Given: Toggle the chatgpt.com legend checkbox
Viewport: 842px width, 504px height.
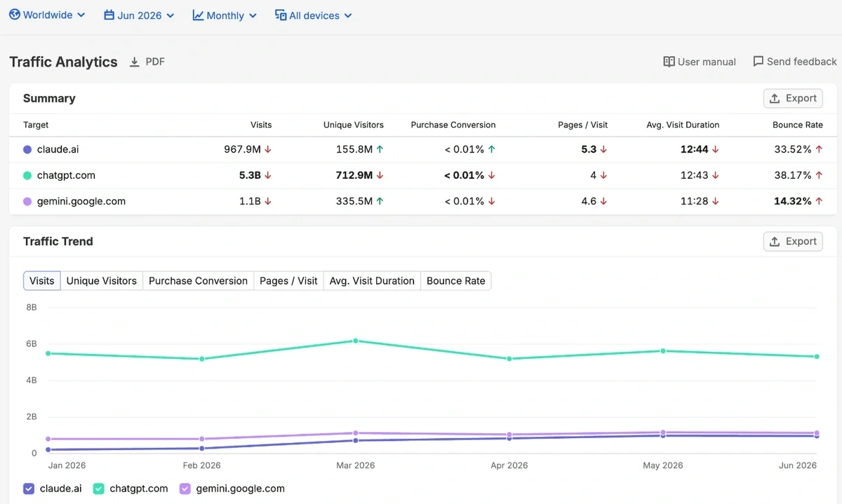Looking at the screenshot, I should [x=99, y=489].
